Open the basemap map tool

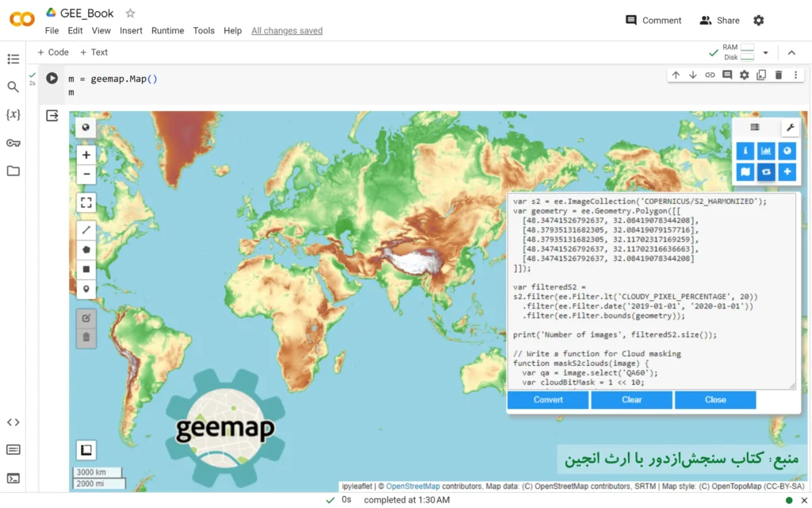point(745,171)
